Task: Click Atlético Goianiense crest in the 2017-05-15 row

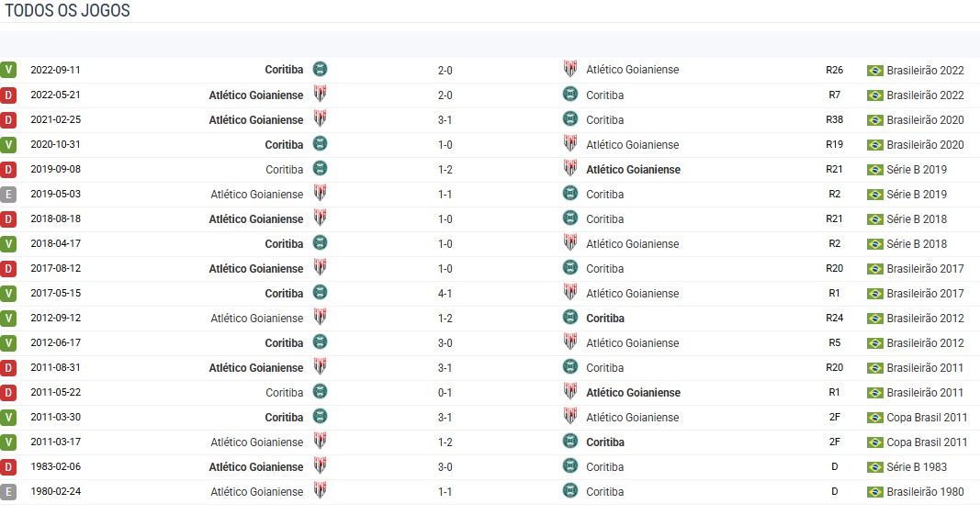Action: pyautogui.click(x=570, y=293)
